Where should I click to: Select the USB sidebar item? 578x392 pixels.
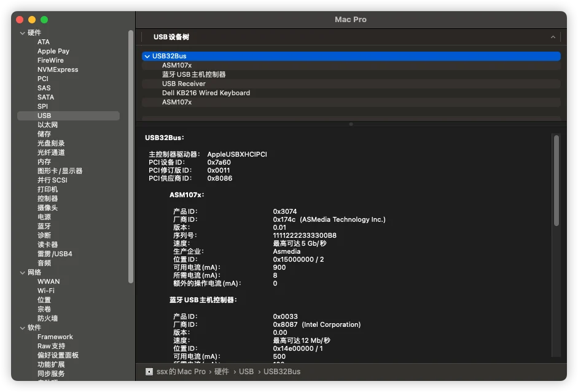[68, 116]
